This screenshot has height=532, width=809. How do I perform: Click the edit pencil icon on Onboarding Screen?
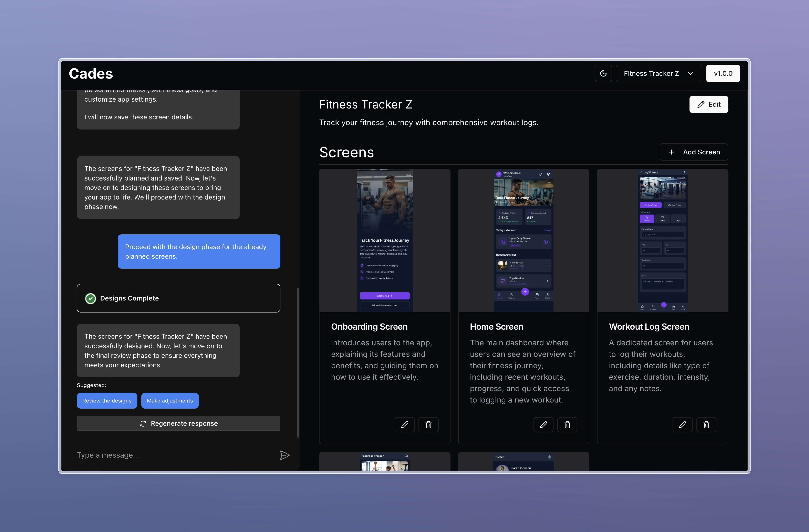pyautogui.click(x=405, y=424)
